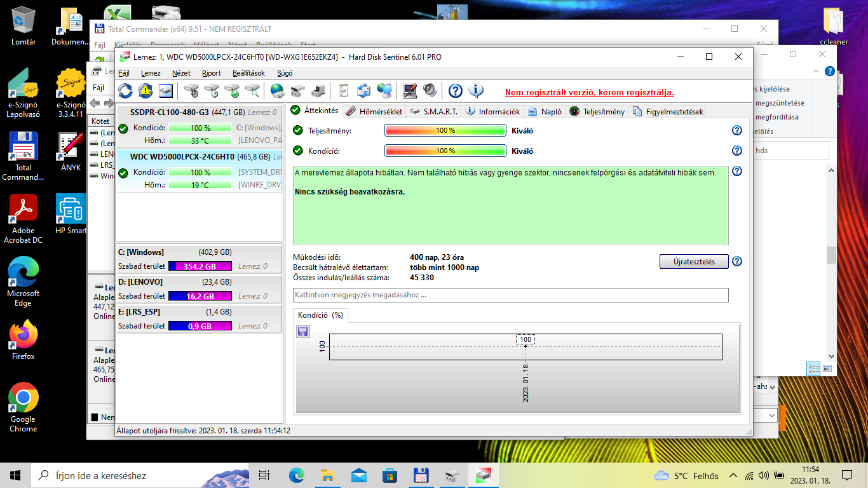Click the Teljesítmény 100 % progress bar
This screenshot has width=868, height=488.
click(x=445, y=130)
